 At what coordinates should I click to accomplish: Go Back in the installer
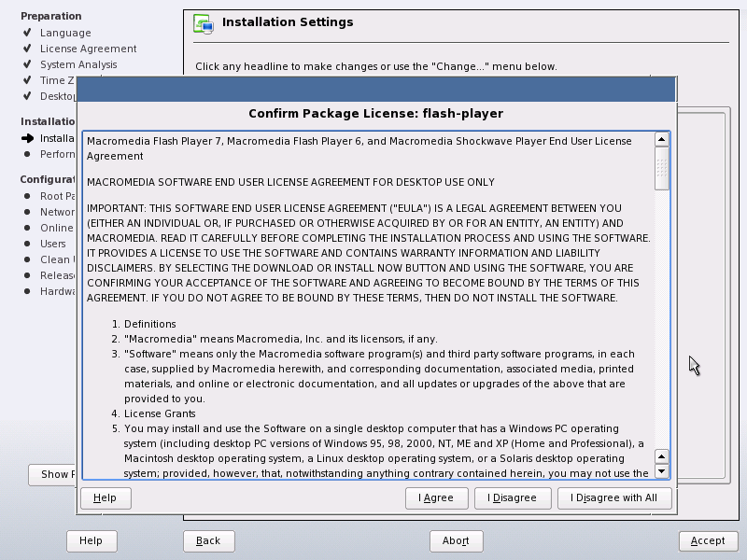tap(208, 541)
